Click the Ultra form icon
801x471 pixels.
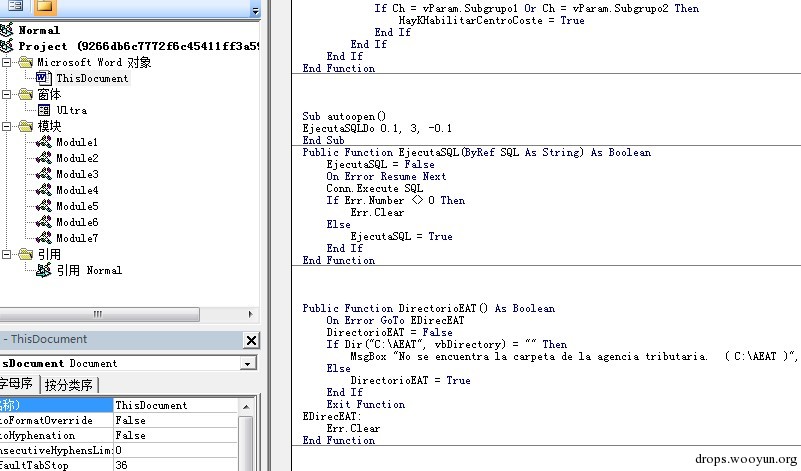click(44, 110)
